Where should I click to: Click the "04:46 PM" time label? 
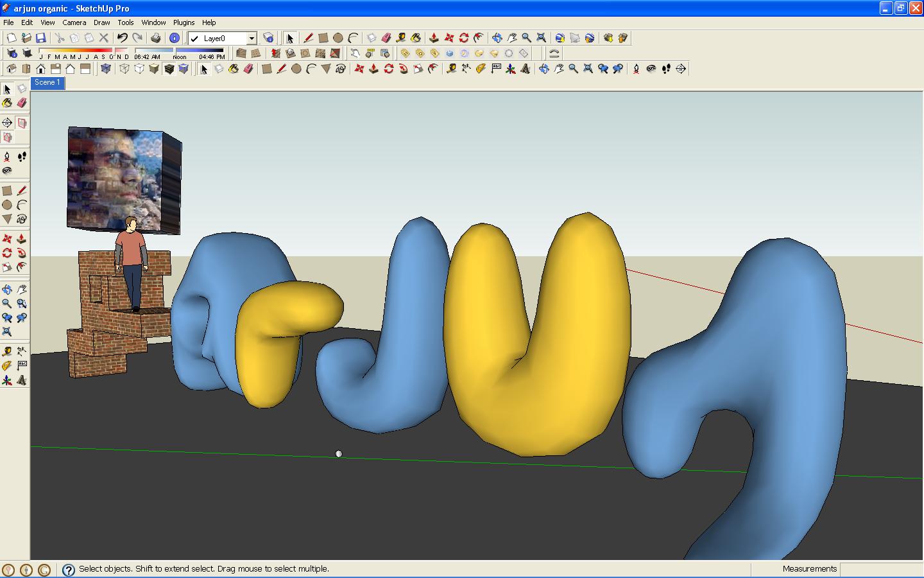[212, 57]
